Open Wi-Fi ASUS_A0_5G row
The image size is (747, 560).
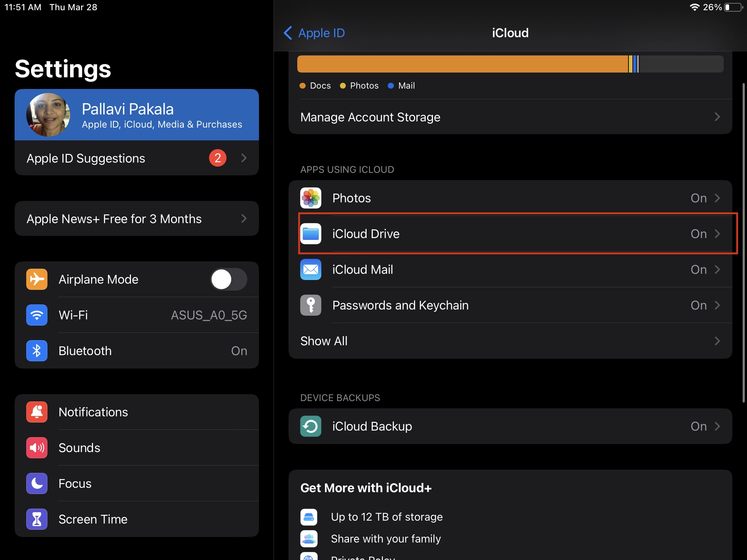pos(137,315)
